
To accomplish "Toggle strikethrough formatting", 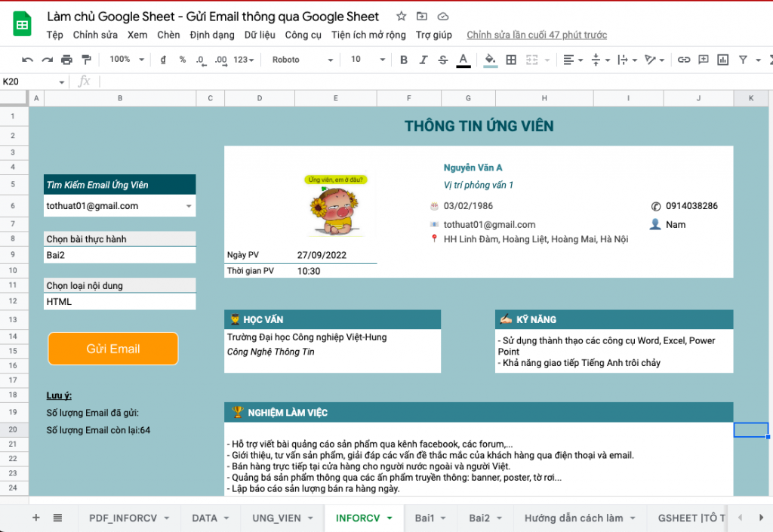I will pyautogui.click(x=442, y=60).
